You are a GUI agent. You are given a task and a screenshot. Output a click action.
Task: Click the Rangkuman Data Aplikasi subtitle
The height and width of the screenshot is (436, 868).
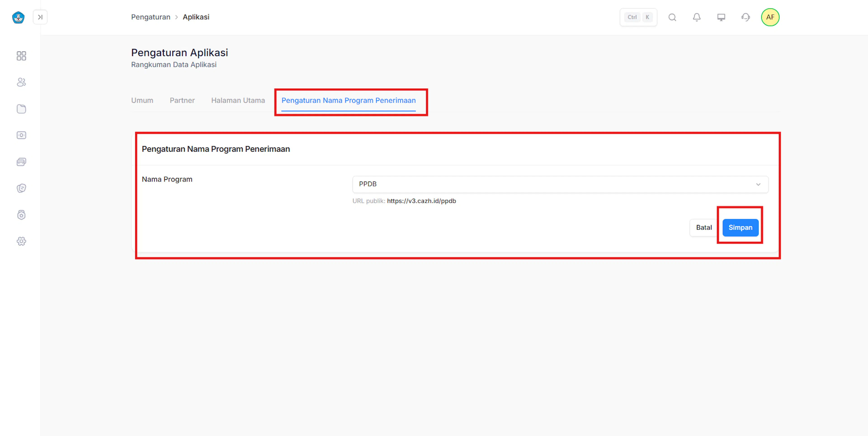coord(174,65)
